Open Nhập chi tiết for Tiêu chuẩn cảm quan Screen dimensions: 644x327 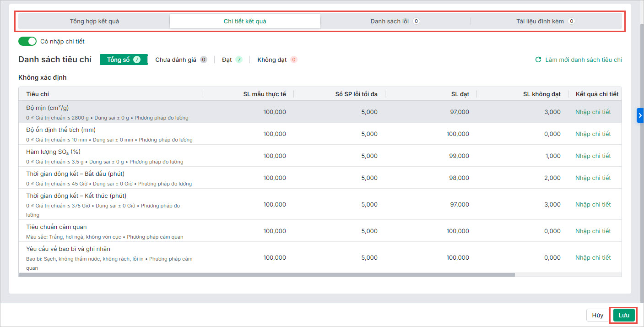[x=593, y=231]
